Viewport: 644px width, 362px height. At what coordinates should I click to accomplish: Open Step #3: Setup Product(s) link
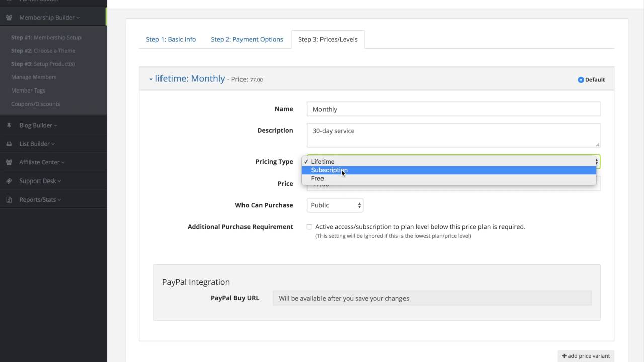click(x=43, y=64)
